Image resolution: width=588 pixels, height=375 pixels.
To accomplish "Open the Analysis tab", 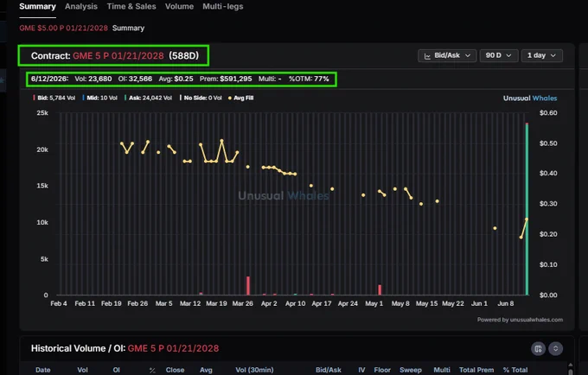I will (81, 6).
